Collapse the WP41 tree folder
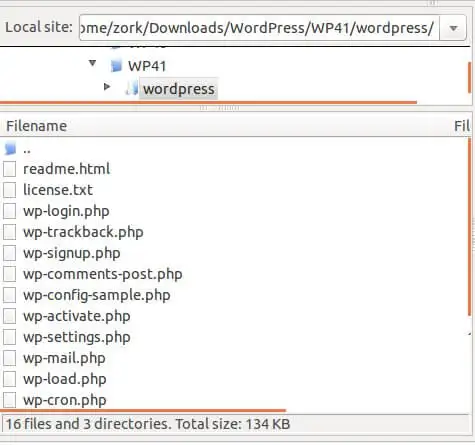475x445 pixels. coord(93,63)
